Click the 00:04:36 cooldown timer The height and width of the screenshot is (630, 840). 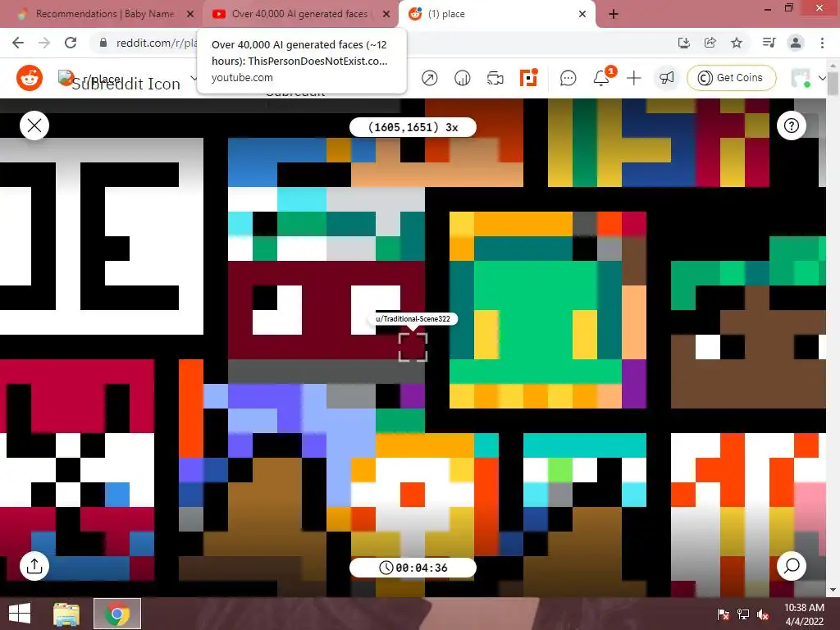413,568
